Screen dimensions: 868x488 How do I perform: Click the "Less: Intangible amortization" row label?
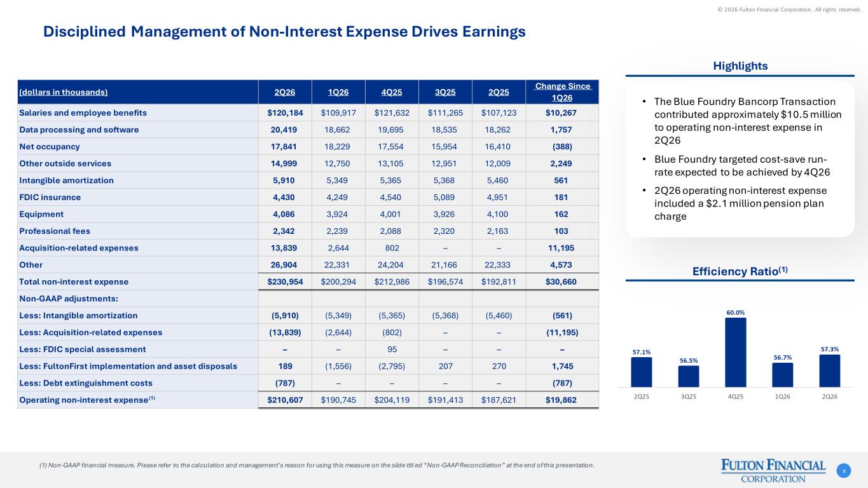pos(78,315)
